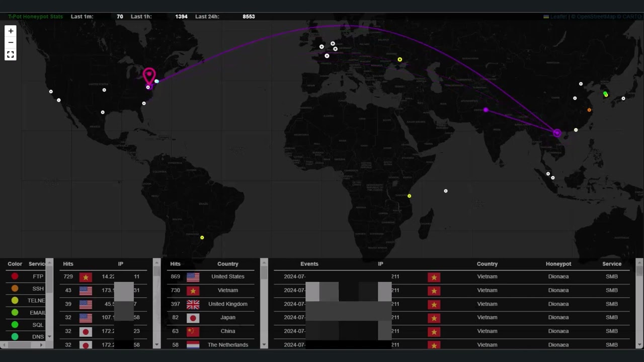Click the Events column header

309,264
